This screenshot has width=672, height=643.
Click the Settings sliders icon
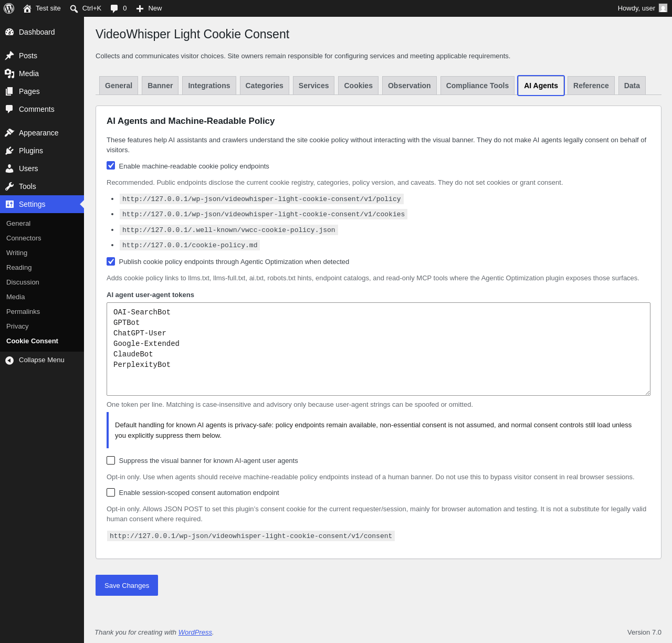click(9, 204)
